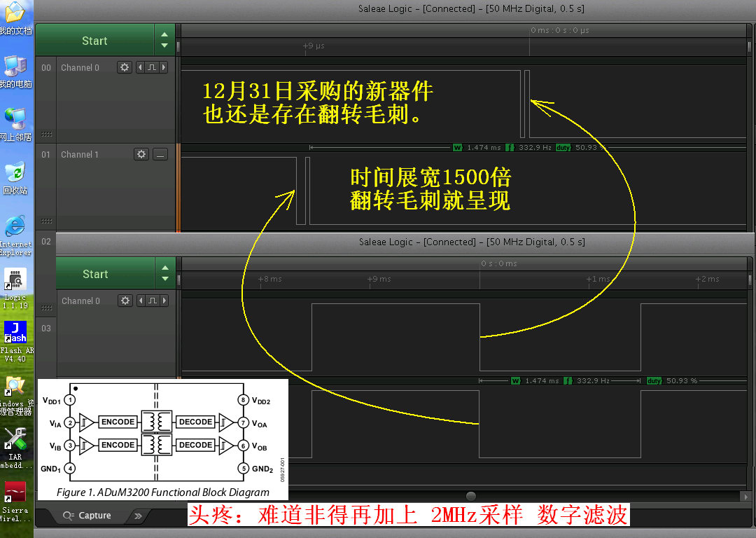Image resolution: width=756 pixels, height=538 pixels.
Task: Click the drag handle dots below channel 02
Action: (46, 308)
